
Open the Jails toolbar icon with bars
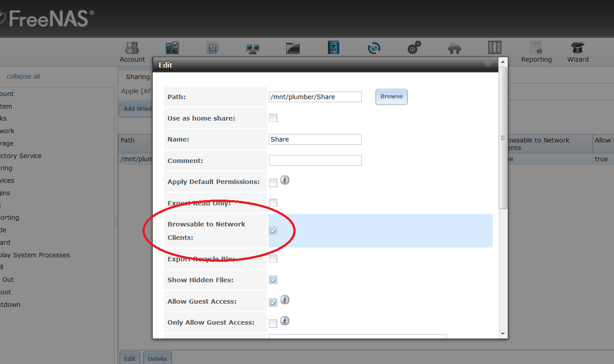click(495, 47)
